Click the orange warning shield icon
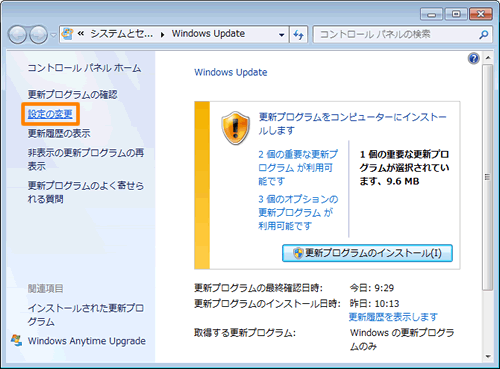The width and height of the screenshot is (500, 369). coord(236,128)
